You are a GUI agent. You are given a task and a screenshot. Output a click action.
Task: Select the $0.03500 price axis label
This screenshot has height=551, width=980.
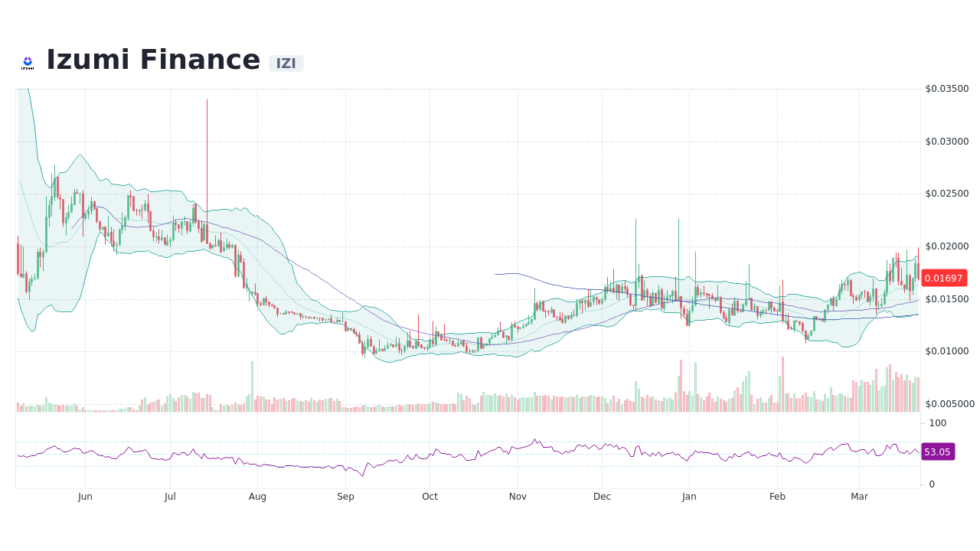click(948, 88)
